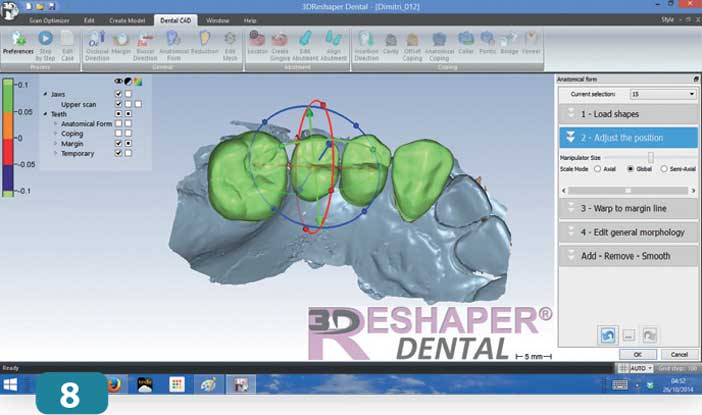Click the Cancel button

679,354
